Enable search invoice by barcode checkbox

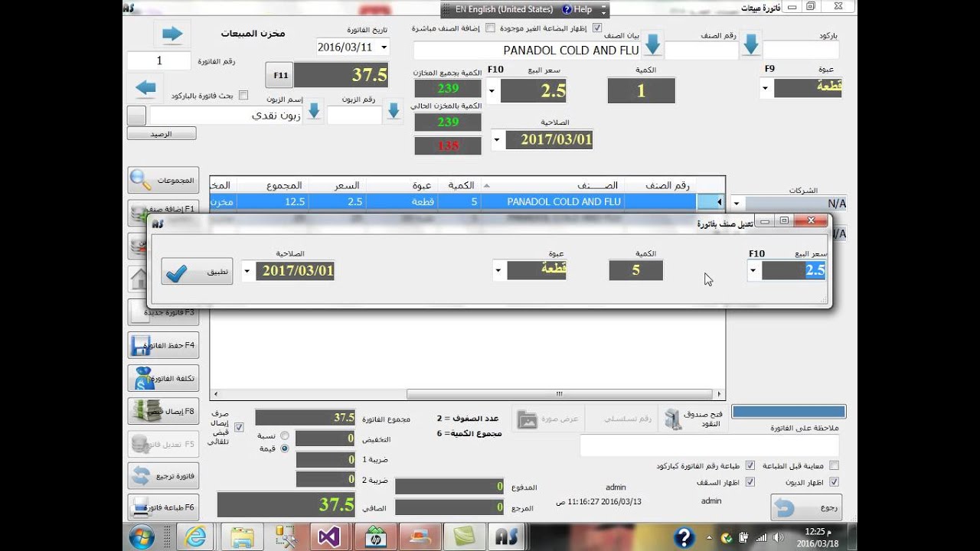243,96
